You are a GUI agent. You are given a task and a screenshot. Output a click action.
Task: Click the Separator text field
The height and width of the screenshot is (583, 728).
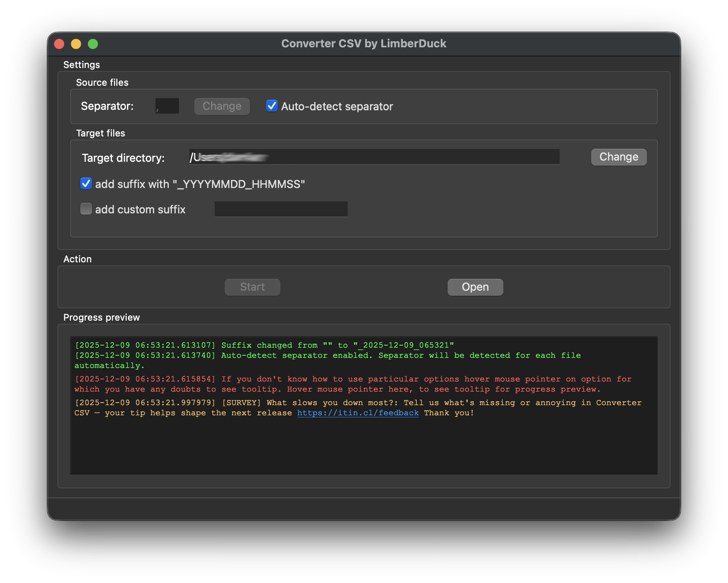point(167,106)
